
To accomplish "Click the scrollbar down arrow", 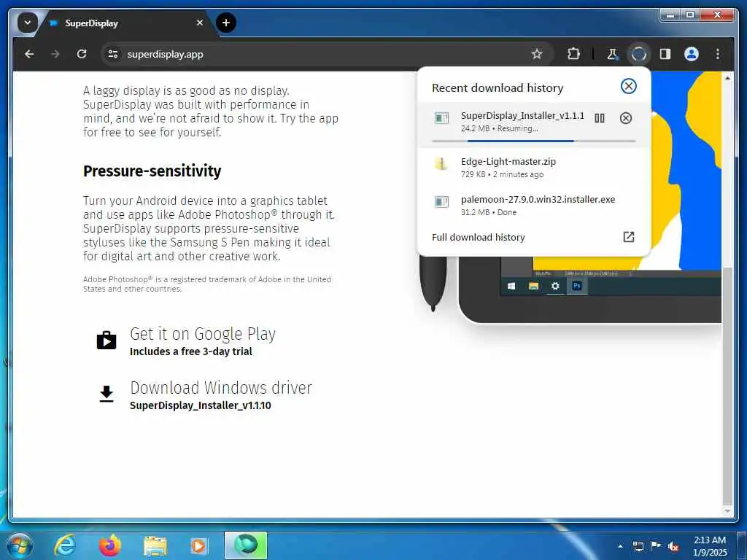I will pos(727,511).
